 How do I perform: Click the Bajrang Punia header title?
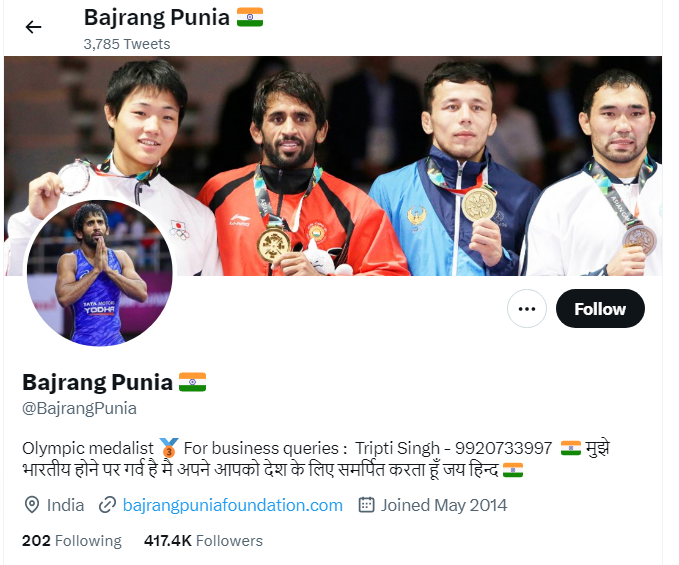(x=157, y=18)
